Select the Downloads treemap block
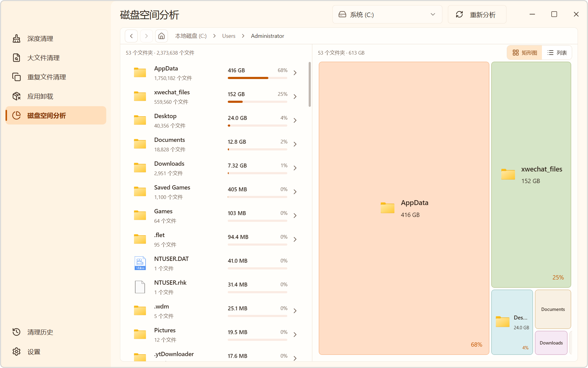Screen dimensions: 588x368 click(551, 343)
